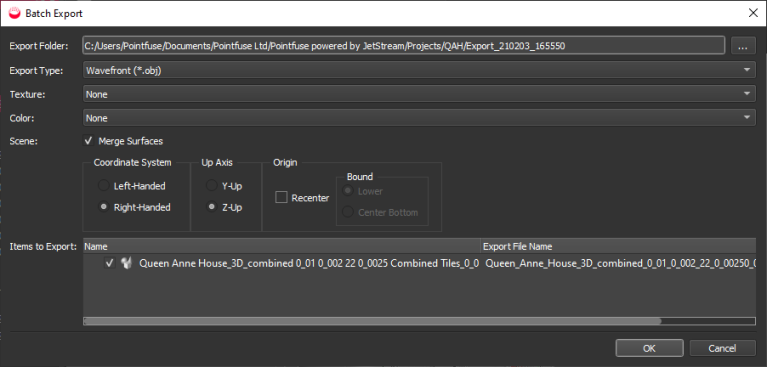Uncheck the Queen Anne House export item
The height and width of the screenshot is (367, 767).
[x=110, y=263]
